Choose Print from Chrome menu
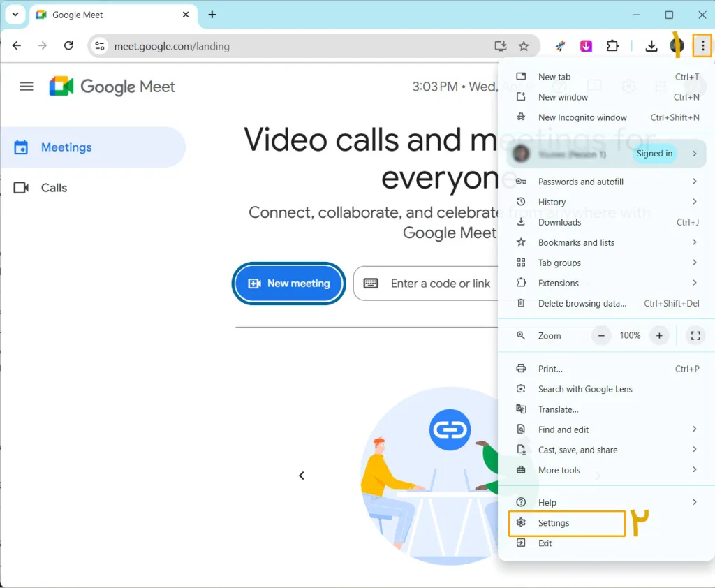Image resolution: width=715 pixels, height=588 pixels. pyautogui.click(x=607, y=369)
